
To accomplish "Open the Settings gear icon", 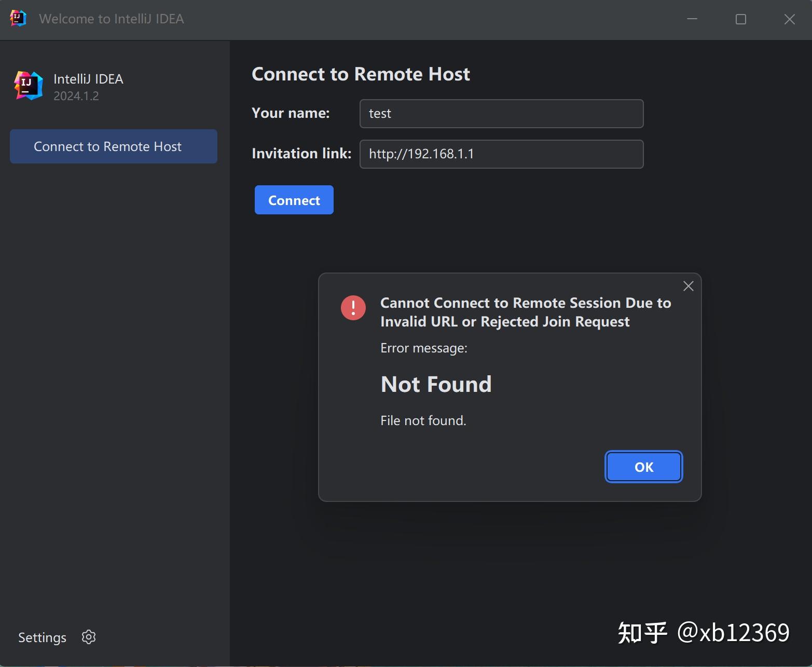I will point(88,637).
